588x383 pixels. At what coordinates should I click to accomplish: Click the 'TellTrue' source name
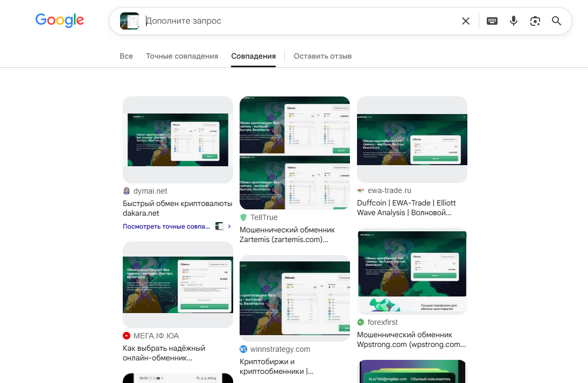pyautogui.click(x=264, y=217)
